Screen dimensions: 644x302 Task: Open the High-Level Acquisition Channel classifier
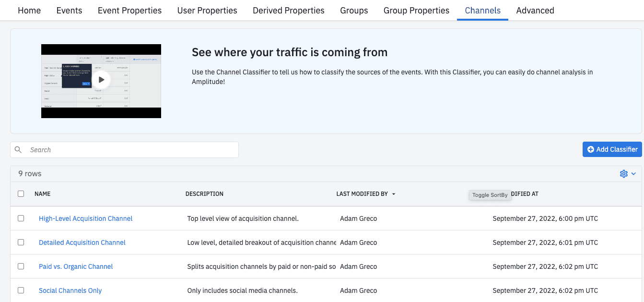(85, 218)
